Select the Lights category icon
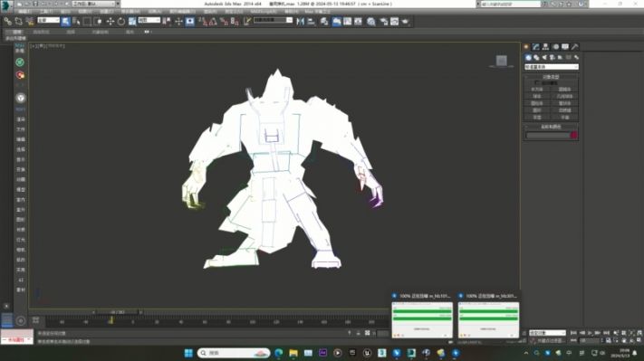644x361 pixels. (544, 57)
